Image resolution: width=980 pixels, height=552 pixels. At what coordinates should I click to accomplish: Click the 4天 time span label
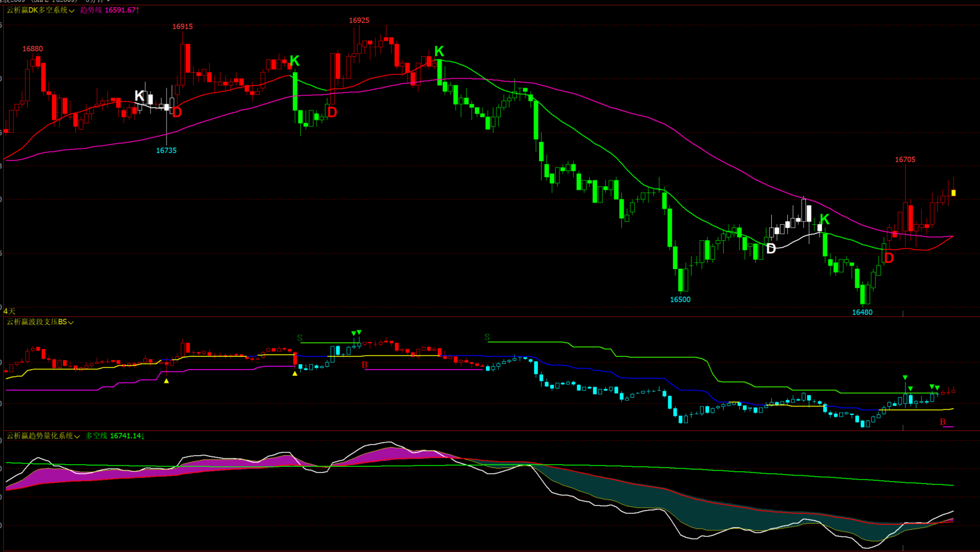(x=9, y=311)
